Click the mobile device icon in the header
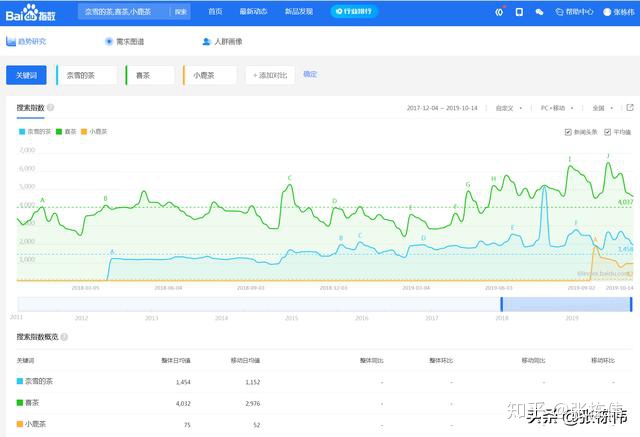Screen dimensions: 640x437 (519, 12)
